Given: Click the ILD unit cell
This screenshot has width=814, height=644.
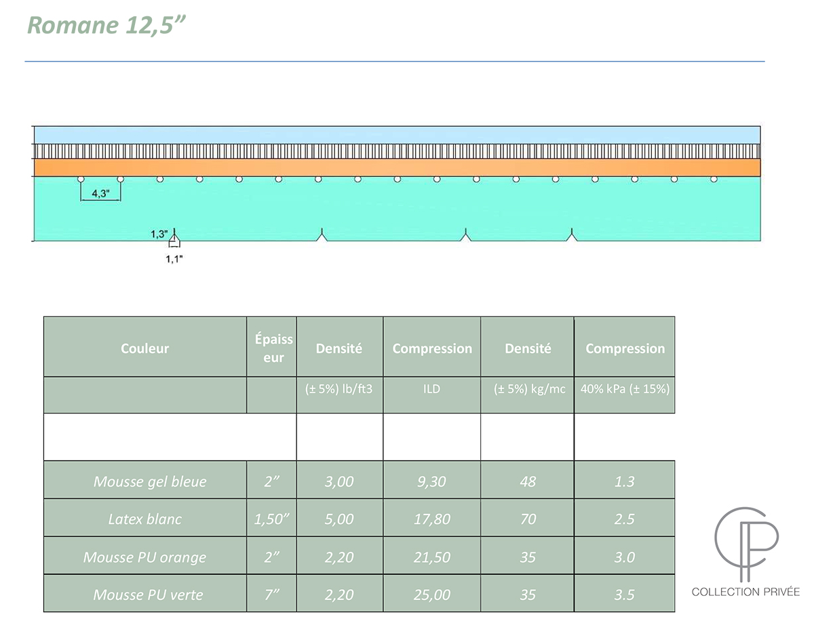Looking at the screenshot, I should [x=431, y=389].
